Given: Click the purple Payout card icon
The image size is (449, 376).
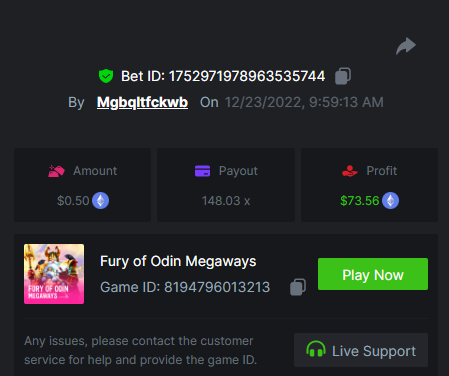Looking at the screenshot, I should click(202, 171).
